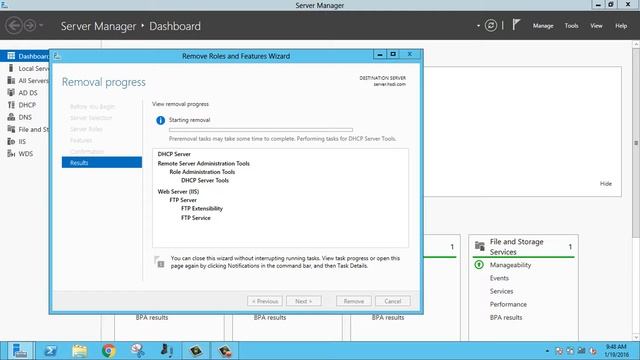Click the wizard icon in its title bar
640x360 pixels.
[58, 56]
